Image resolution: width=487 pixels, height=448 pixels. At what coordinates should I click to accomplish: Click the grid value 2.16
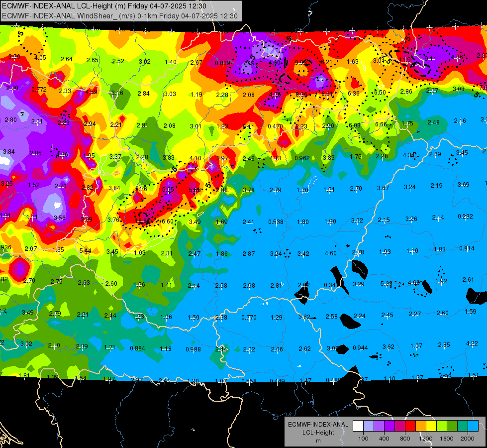coord(460,120)
